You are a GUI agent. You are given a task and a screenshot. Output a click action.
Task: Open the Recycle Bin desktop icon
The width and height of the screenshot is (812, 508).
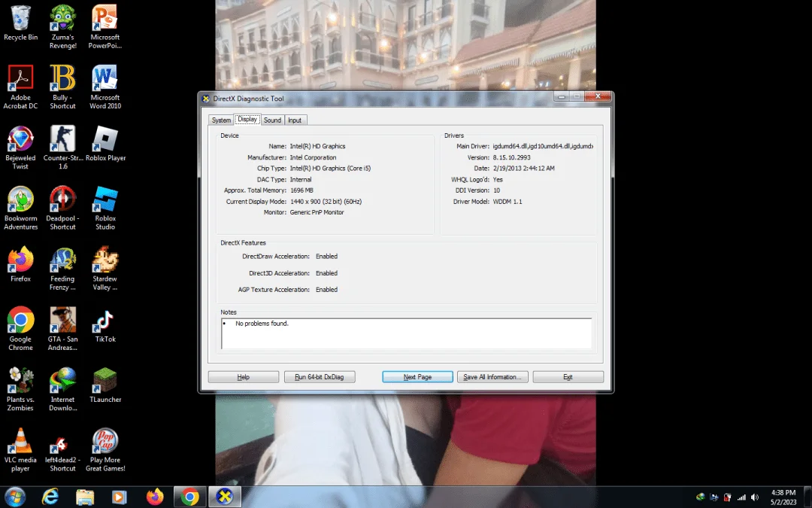click(21, 23)
